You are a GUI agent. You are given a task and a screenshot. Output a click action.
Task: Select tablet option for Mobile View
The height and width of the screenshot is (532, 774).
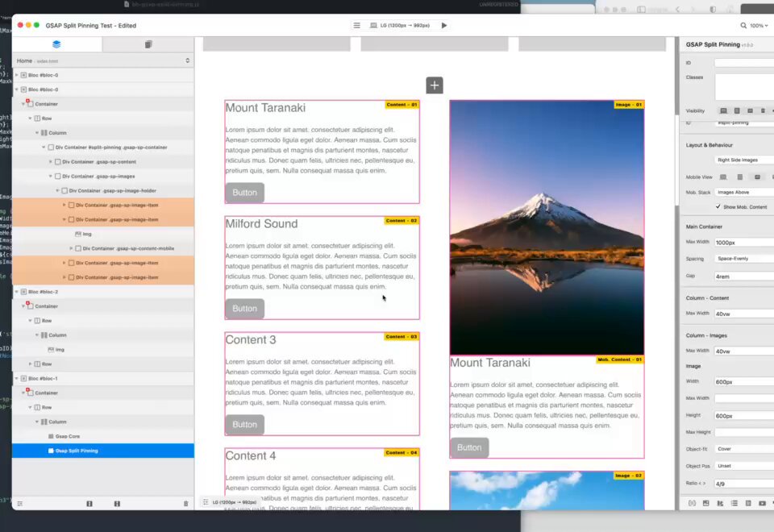coord(740,177)
